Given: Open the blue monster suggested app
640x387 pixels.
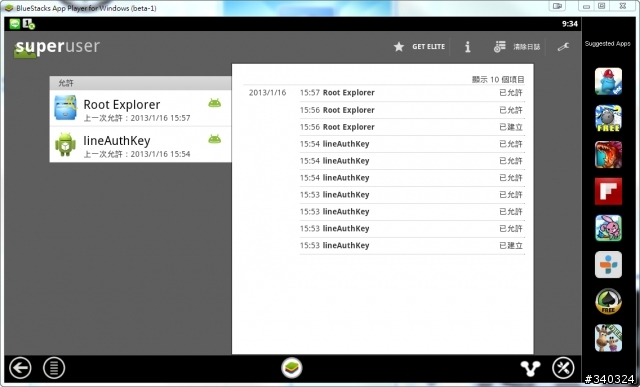Looking at the screenshot, I should pos(608,81).
